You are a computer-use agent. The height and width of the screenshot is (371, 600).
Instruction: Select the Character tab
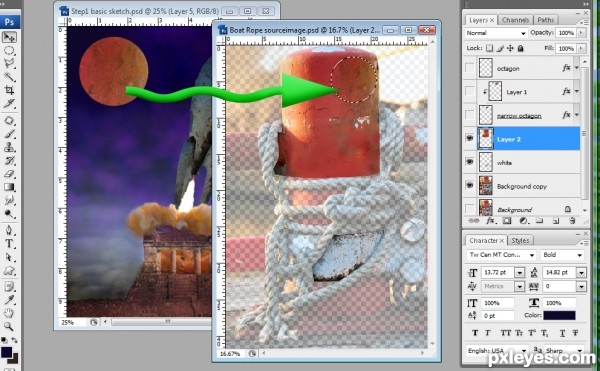click(486, 241)
